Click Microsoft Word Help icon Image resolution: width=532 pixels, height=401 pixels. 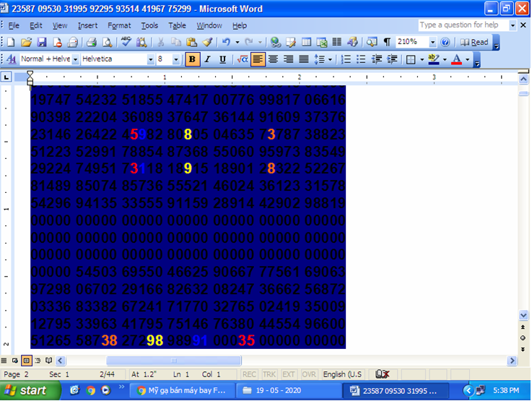445,43
